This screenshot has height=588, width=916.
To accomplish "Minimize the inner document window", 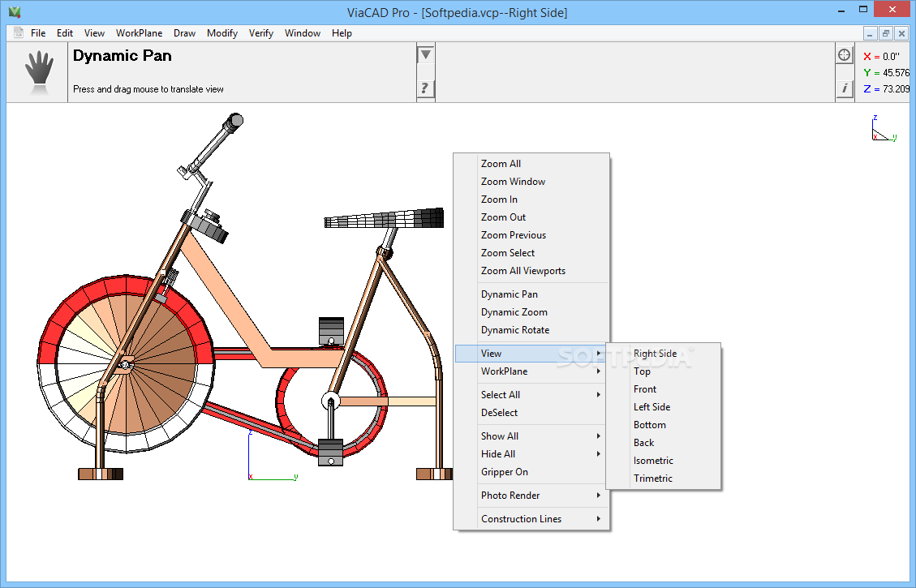I will point(870,34).
